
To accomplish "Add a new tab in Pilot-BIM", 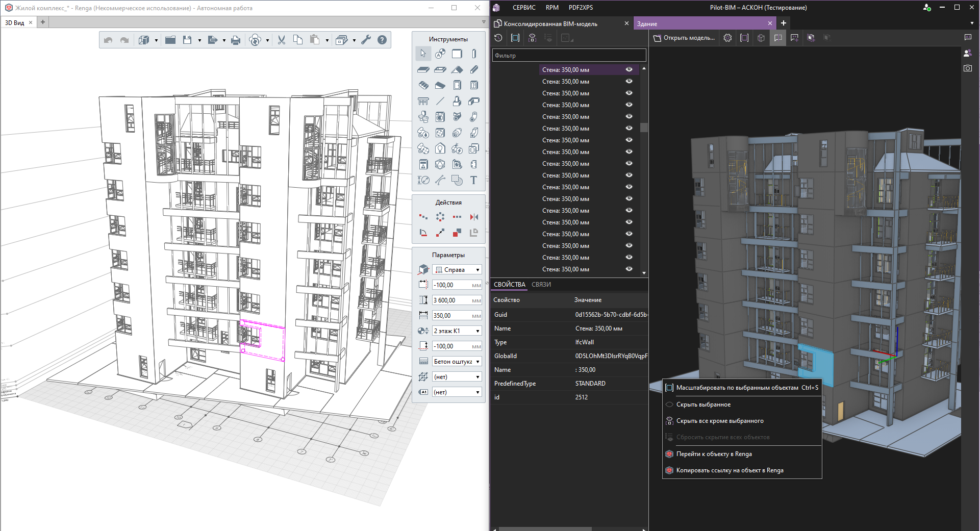I will tap(784, 23).
